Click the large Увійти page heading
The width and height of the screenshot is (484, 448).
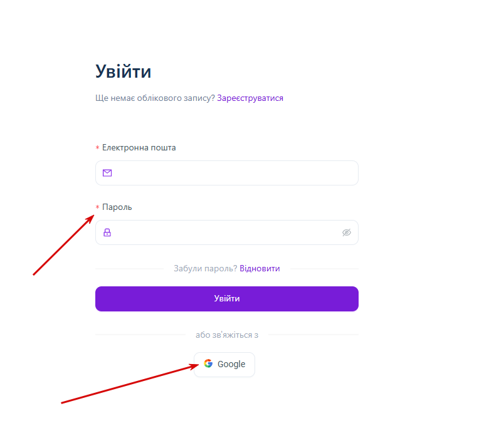click(x=123, y=71)
